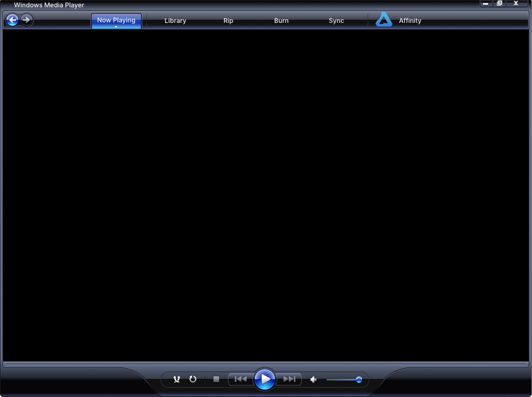Close the Windows Media Player window
The height and width of the screenshot is (397, 532).
[x=516, y=4]
